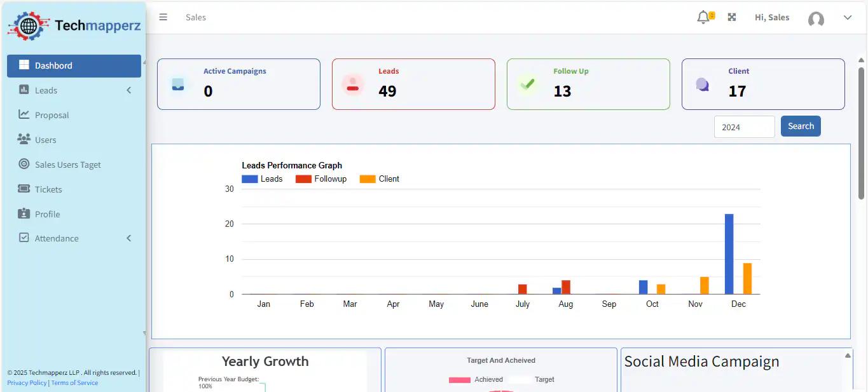Click the Social Media Campaign scroll-up arrow

(x=848, y=355)
